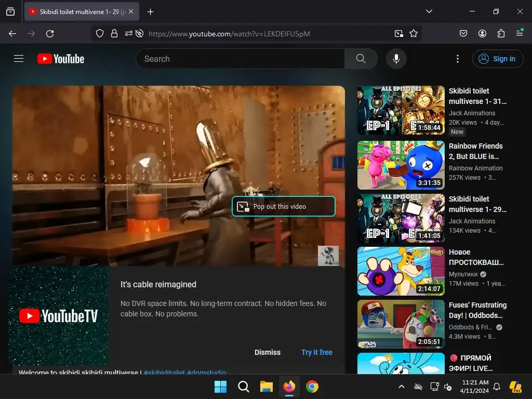Open Firefox application hamburger menu

coord(520,33)
